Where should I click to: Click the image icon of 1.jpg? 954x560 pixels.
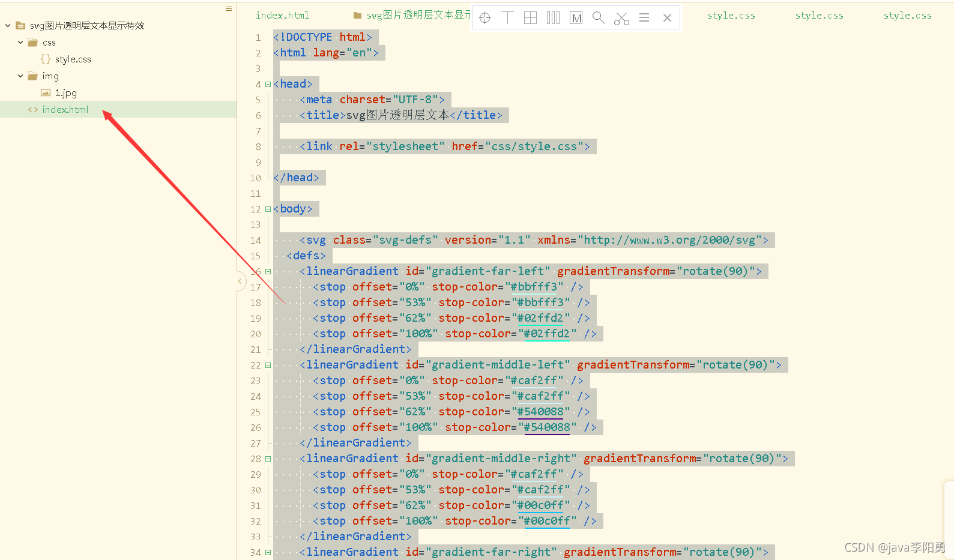coord(46,92)
